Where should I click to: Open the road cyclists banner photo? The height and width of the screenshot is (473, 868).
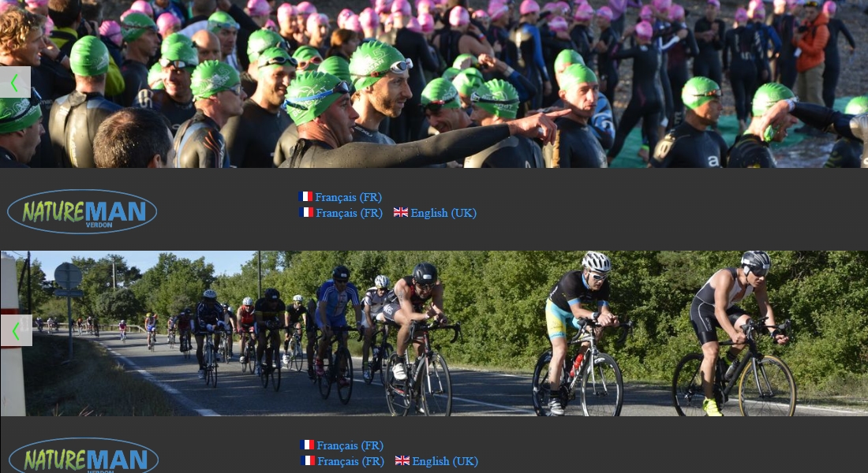pos(434,333)
